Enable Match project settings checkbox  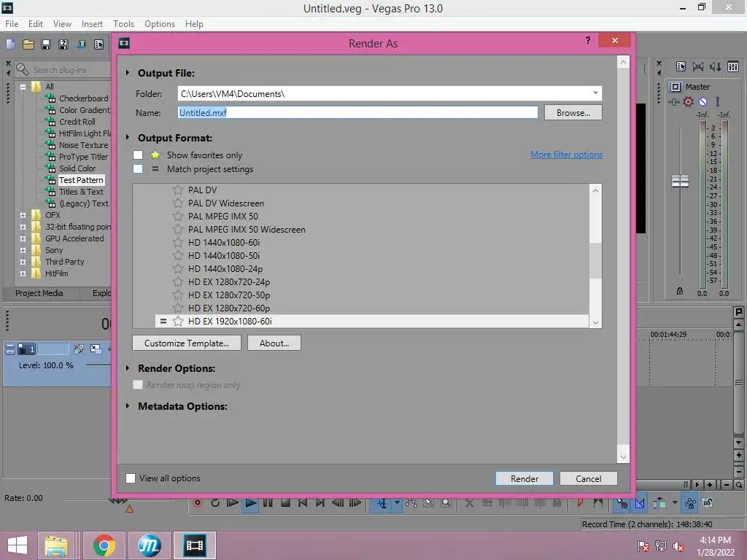click(138, 168)
